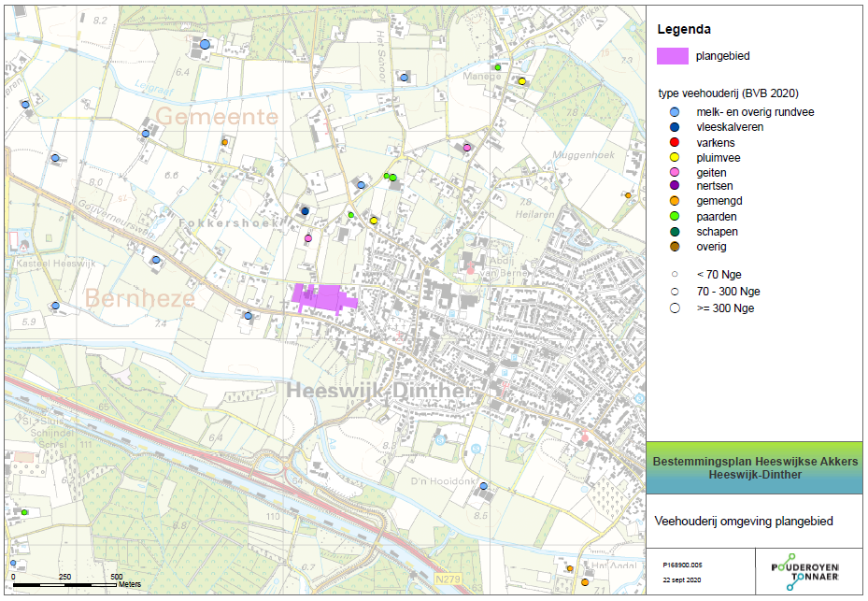This screenshot has height=601, width=868.
Task: Select the 'Fokkershoek' map label
Action: coord(229,222)
